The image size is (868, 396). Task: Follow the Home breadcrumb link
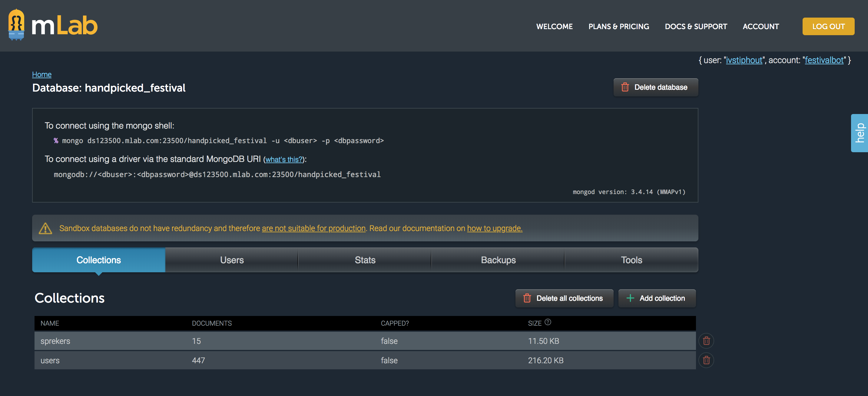coord(42,74)
